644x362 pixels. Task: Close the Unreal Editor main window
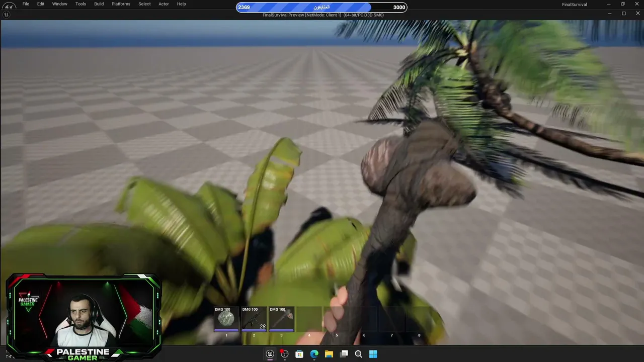click(x=637, y=4)
